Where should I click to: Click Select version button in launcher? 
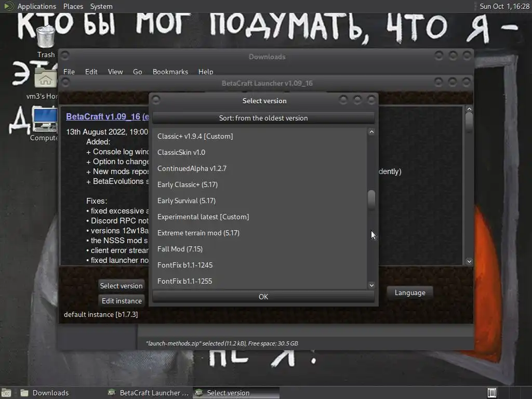point(121,286)
